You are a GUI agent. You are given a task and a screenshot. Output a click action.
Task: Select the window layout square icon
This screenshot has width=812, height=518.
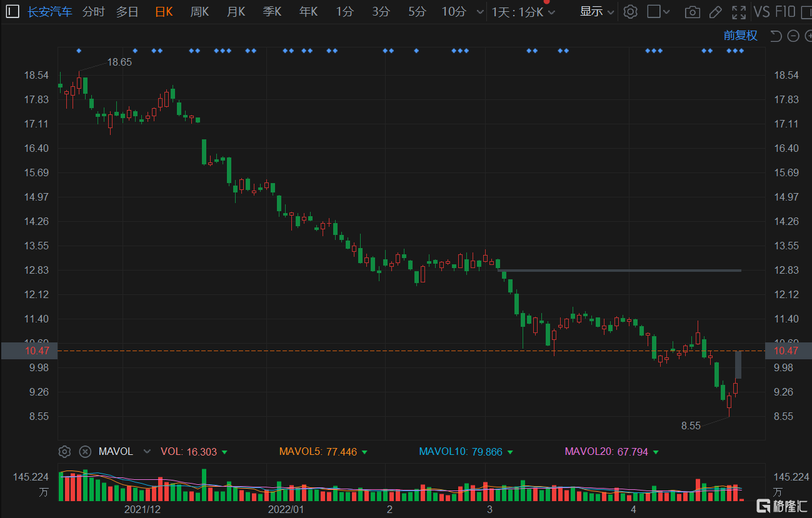pyautogui.click(x=653, y=11)
